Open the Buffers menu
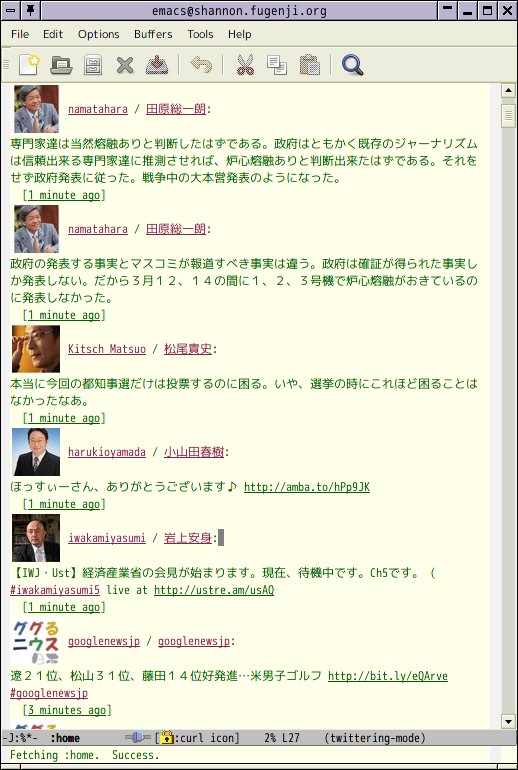This screenshot has width=518, height=770. pyautogui.click(x=153, y=34)
